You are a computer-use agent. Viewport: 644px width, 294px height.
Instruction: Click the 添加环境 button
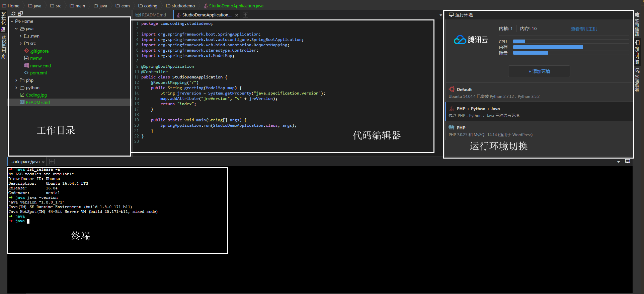click(539, 71)
